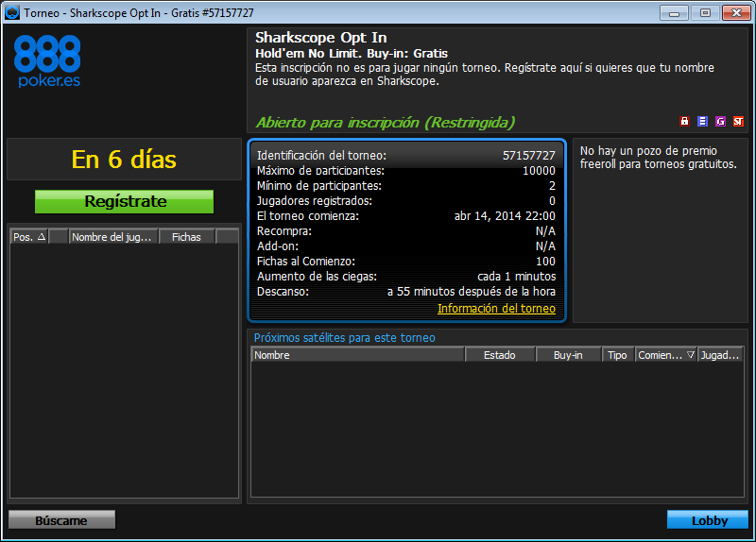Screen dimensions: 756x542
Task: Sort satellites by Jugadores column header
Action: point(720,355)
